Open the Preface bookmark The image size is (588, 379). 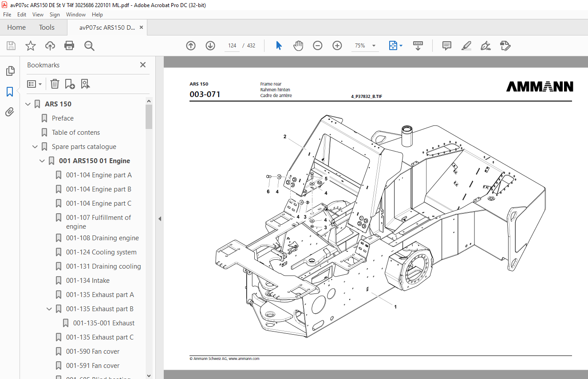(x=63, y=118)
